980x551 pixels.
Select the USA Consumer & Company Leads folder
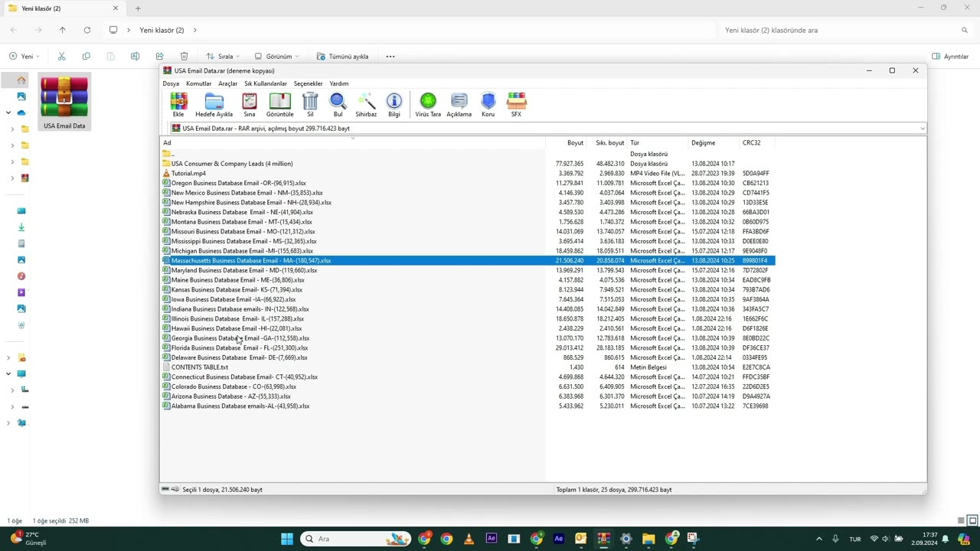point(468,163)
